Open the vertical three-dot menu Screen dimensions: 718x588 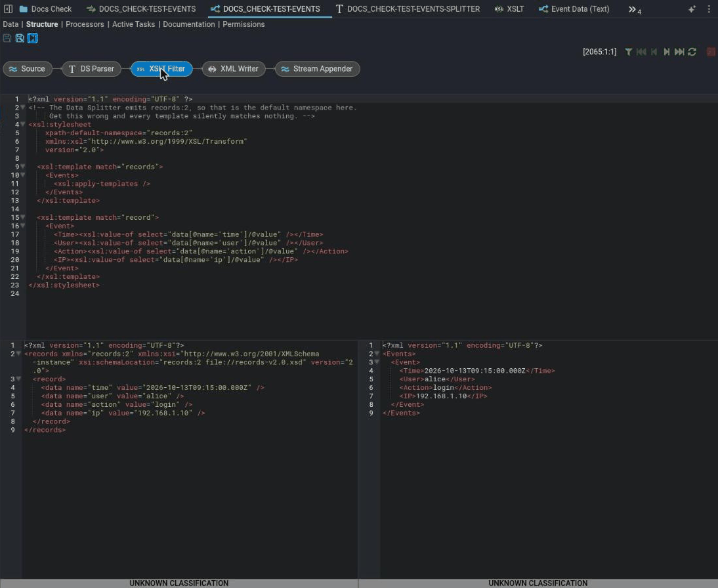709,9
